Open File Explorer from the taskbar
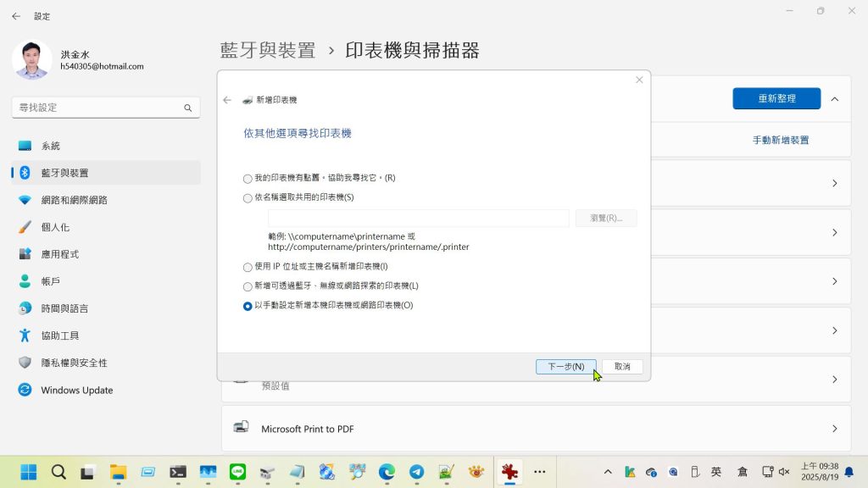This screenshot has width=868, height=488. pos(118,472)
